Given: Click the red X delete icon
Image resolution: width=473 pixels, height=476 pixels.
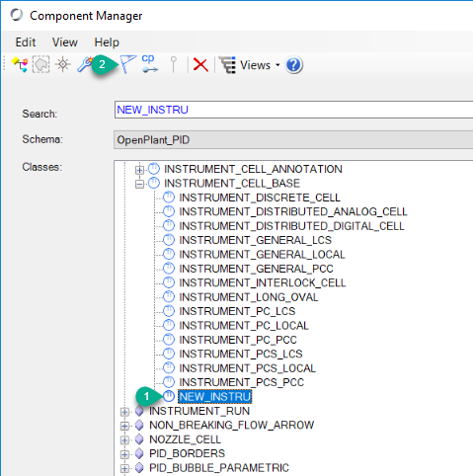Looking at the screenshot, I should click(200, 64).
